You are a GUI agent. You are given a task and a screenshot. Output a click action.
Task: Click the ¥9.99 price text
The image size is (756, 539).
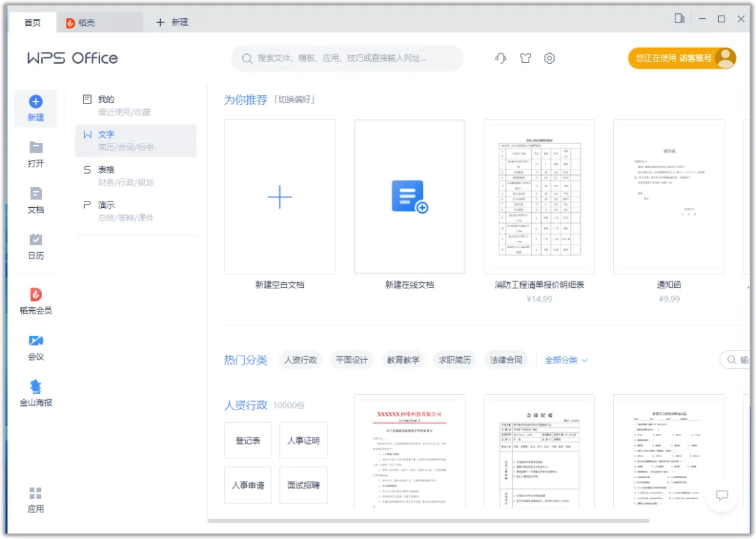pyautogui.click(x=669, y=299)
